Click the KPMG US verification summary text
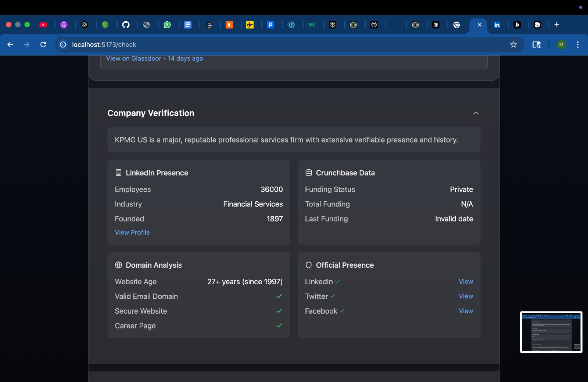 286,140
